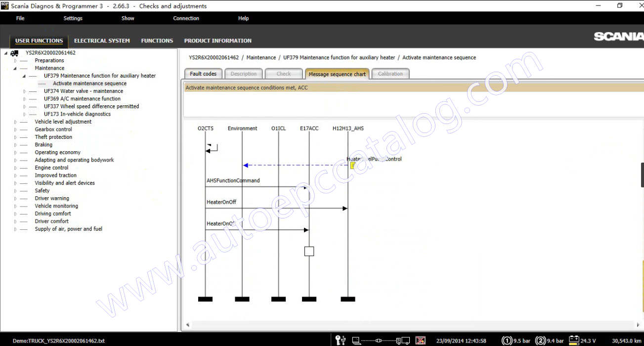Switch to FUNCTIONS section
Screen dimensions: 644x346
157,41
